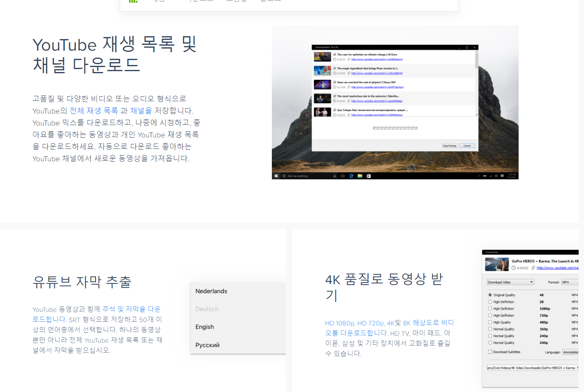Image resolution: width=584 pixels, height=392 pixels.
Task: Uncheck 'The most mysterious star in the universe'
Action: tap(334, 96)
